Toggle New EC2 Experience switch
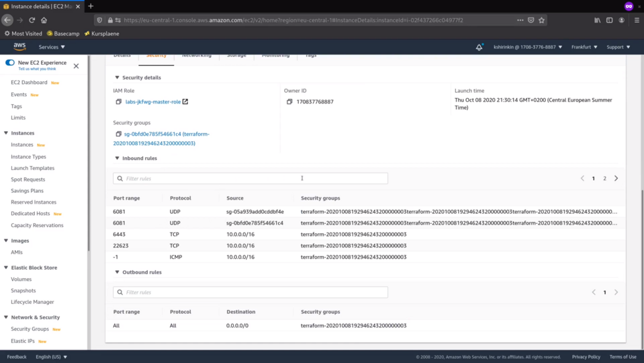644x363 pixels. (10, 63)
